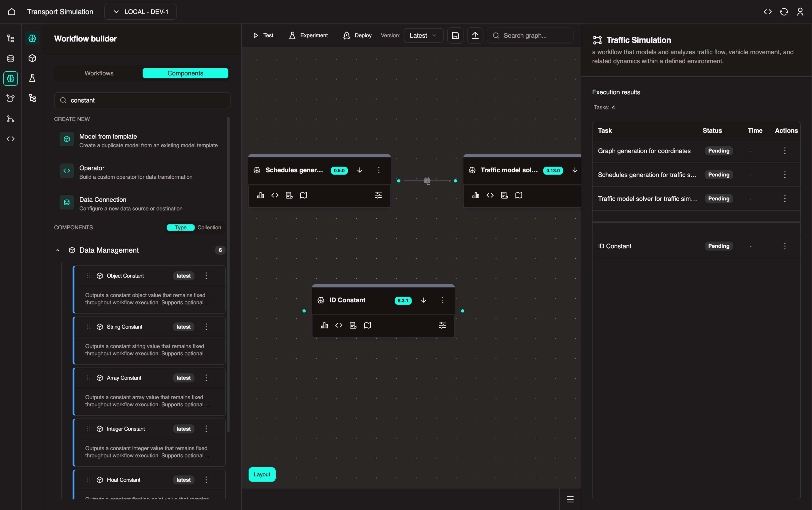Open chart icon on Traffic model solver node
The image size is (812, 510).
pos(476,195)
